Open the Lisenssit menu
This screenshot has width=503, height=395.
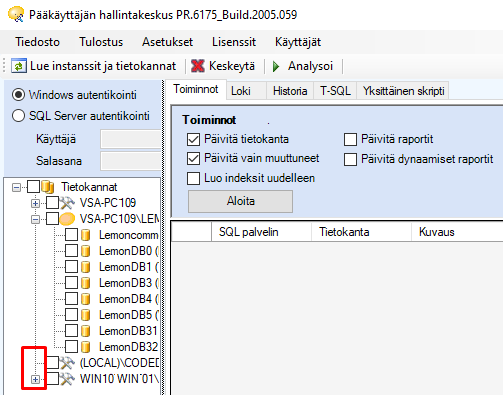pyautogui.click(x=234, y=42)
